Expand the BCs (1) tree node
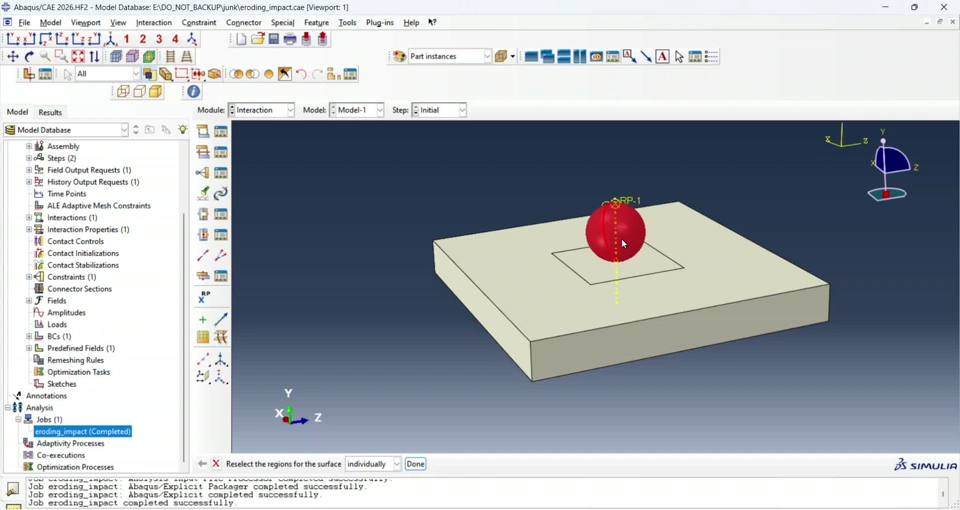The height and width of the screenshot is (510, 960). pyautogui.click(x=29, y=336)
